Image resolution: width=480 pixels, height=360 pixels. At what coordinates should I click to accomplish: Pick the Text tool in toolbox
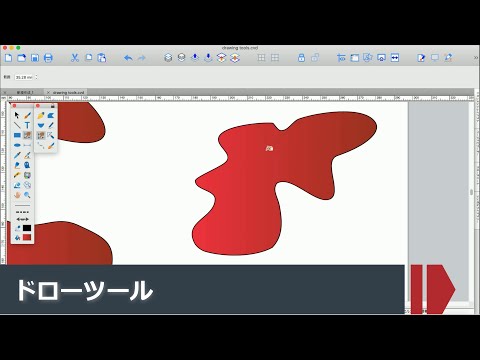click(27, 125)
